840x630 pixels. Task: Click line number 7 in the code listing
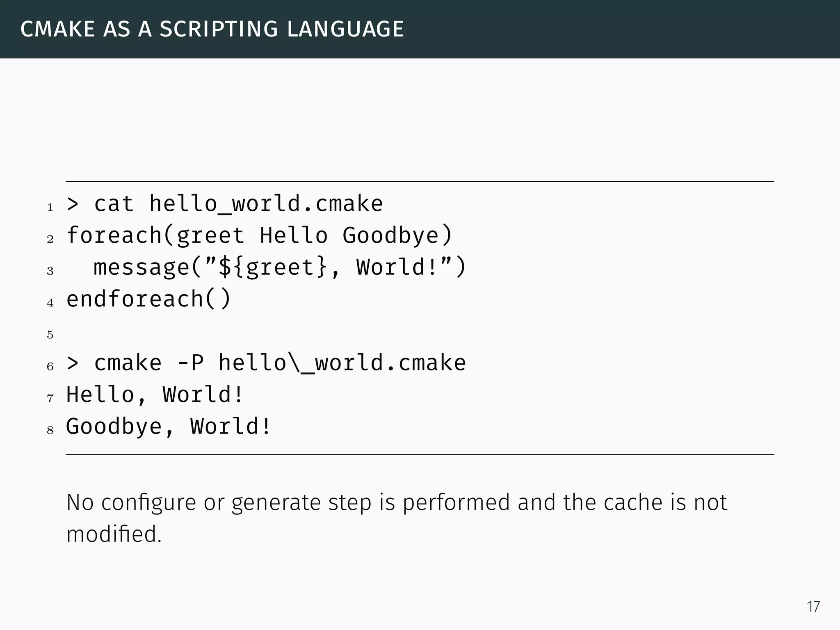50,398
